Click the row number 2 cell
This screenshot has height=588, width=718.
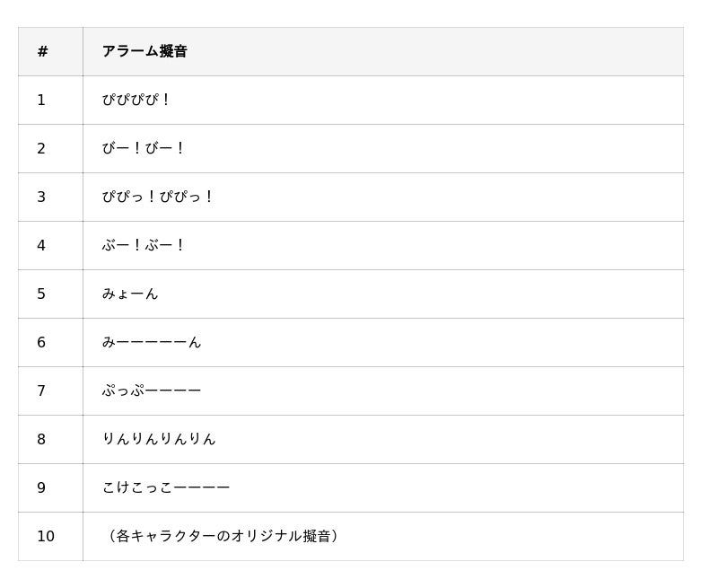point(41,149)
